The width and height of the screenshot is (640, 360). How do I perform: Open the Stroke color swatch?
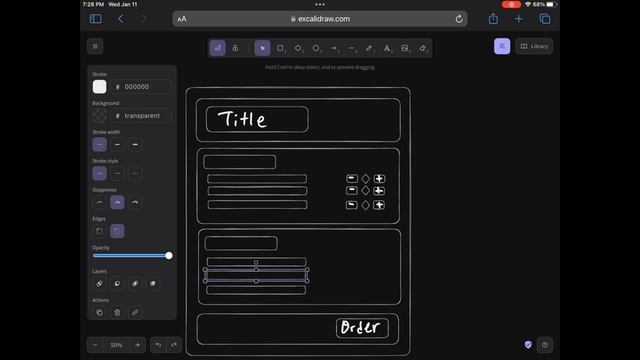click(x=99, y=87)
